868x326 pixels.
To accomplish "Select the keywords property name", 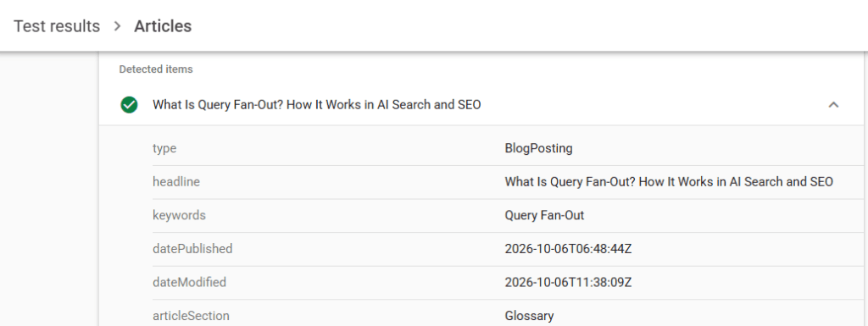I will pos(179,215).
